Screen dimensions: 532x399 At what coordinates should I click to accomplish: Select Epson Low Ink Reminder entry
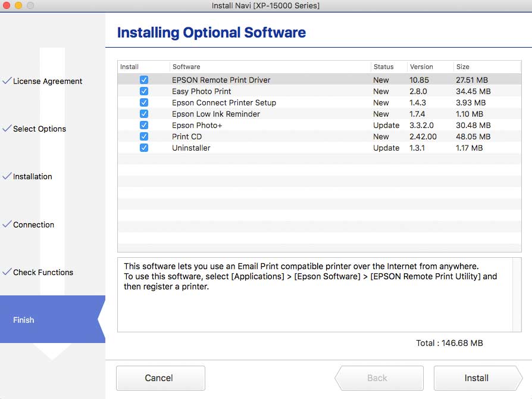(x=216, y=114)
